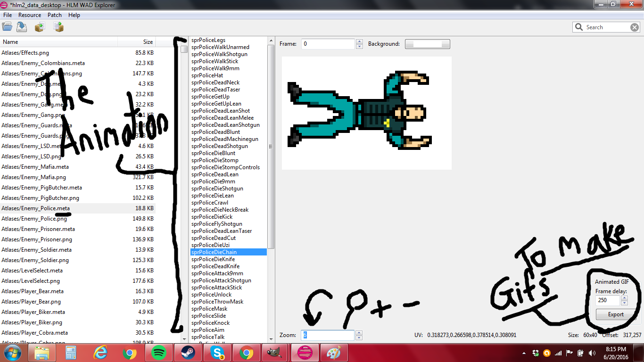Open the volume speaker tray icon
Screen dimensions: 644x362
(x=591, y=353)
